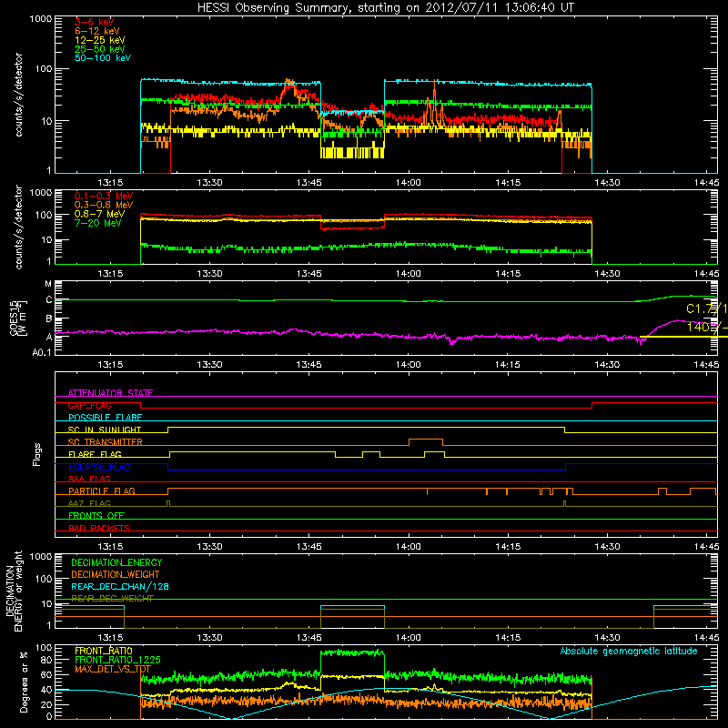Click the 13:45 tick under the Flags panel
Viewport: 728px width, 728px height.
pyautogui.click(x=308, y=547)
